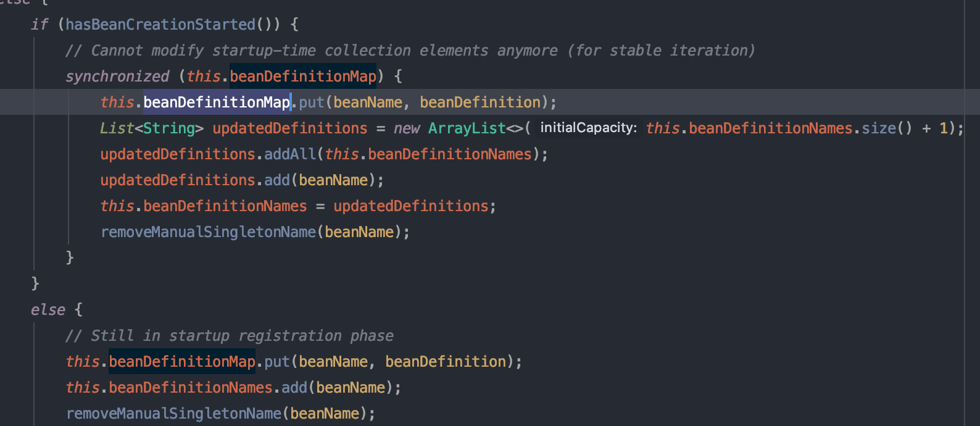Image resolution: width=980 pixels, height=426 pixels.
Task: Click beanDefinition argument on the highlighted line
Action: pyautogui.click(x=480, y=102)
